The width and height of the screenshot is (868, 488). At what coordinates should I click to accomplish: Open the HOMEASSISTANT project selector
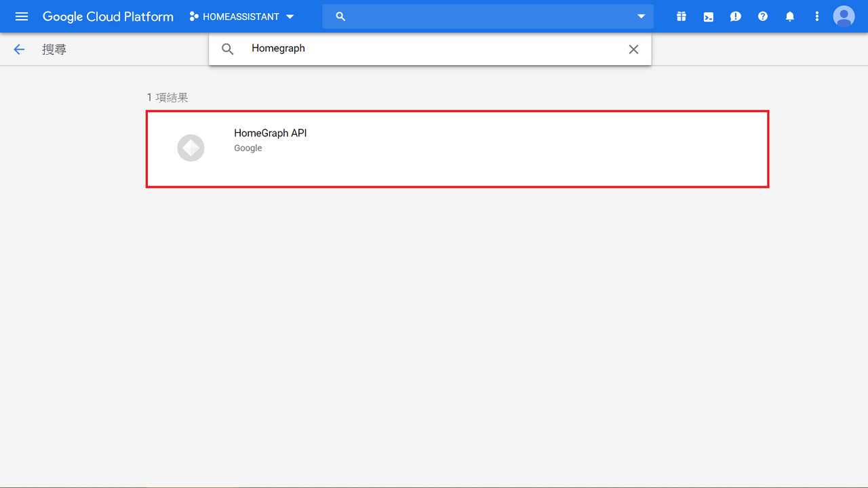pyautogui.click(x=241, y=16)
